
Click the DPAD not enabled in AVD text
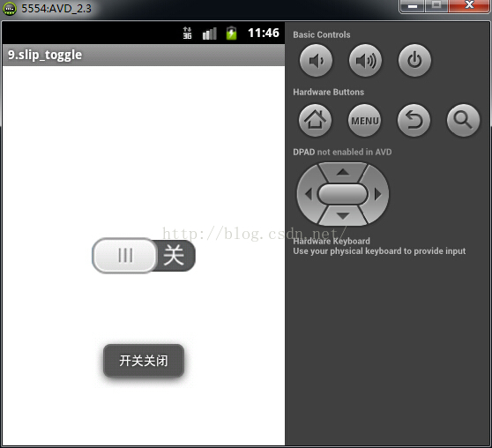pyautogui.click(x=342, y=152)
